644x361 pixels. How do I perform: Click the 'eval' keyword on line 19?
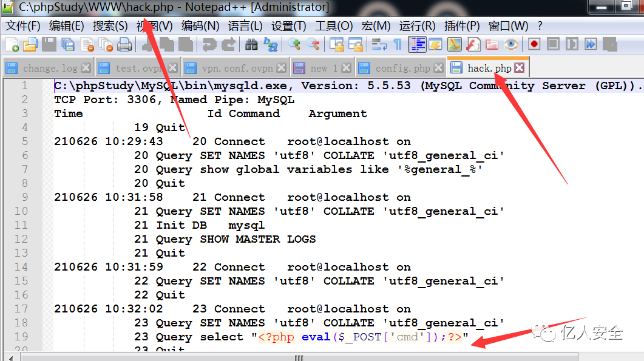coord(316,337)
